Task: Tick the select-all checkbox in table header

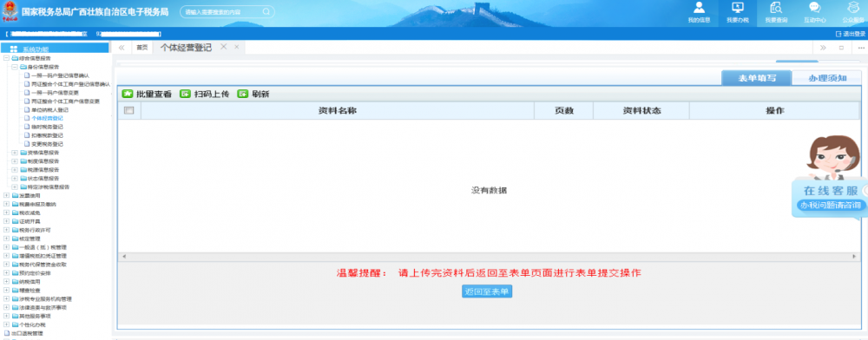Action: pyautogui.click(x=129, y=110)
